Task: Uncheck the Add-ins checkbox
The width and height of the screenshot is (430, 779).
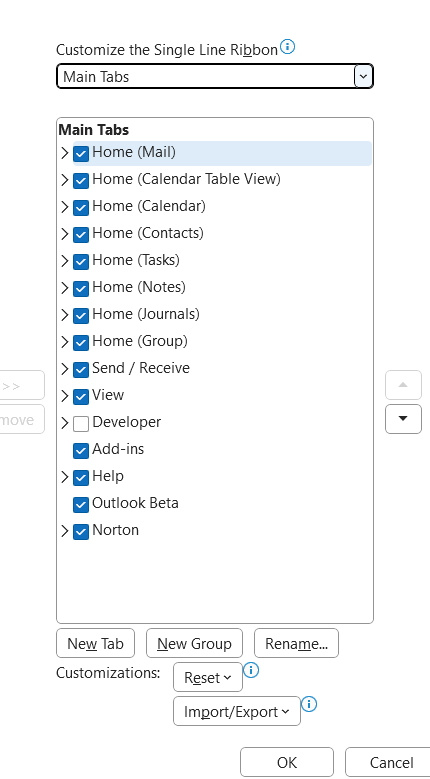Action: click(81, 451)
